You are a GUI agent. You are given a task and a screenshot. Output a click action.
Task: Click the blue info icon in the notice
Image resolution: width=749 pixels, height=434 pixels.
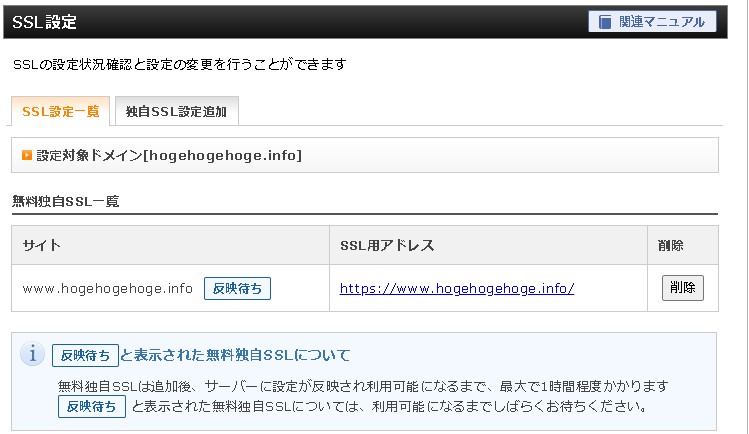pos(33,354)
